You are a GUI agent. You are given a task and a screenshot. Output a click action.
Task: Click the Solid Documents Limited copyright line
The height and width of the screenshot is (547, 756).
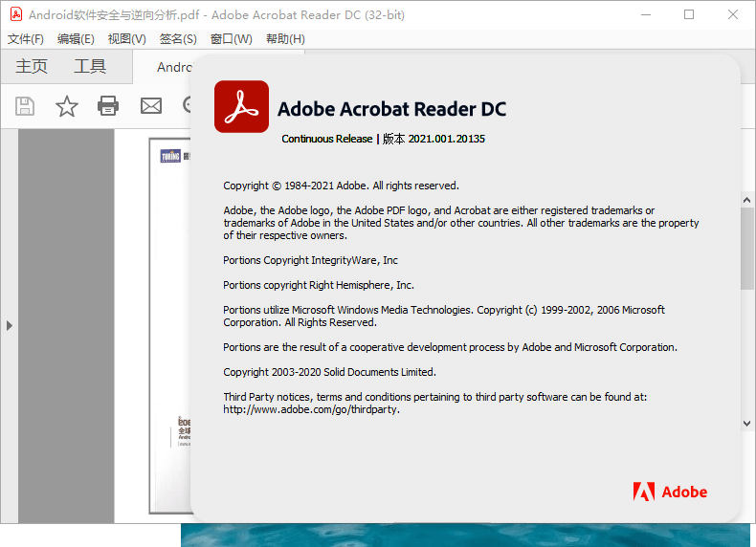(x=330, y=372)
